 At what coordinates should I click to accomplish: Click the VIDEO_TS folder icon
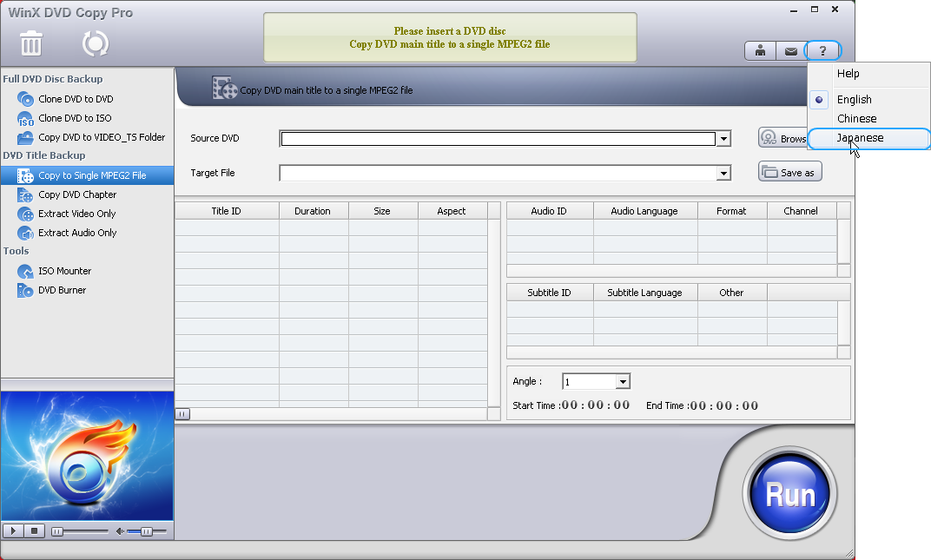25,137
